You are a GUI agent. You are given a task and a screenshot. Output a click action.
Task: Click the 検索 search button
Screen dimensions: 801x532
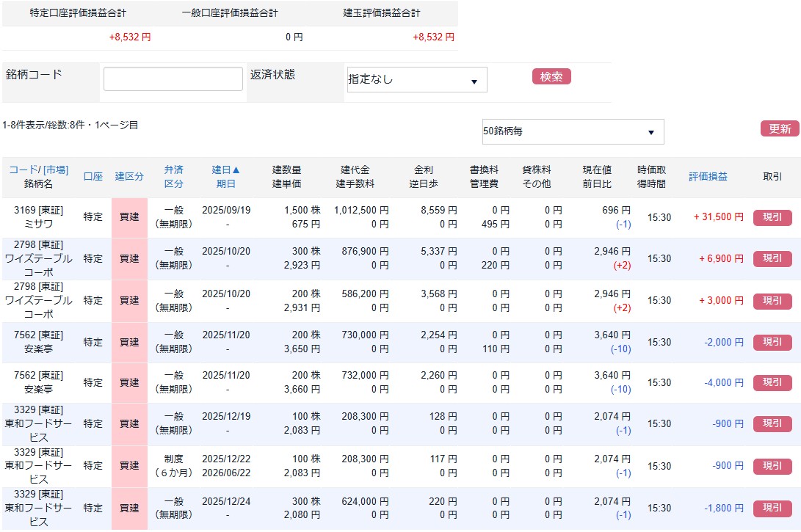[x=551, y=76]
